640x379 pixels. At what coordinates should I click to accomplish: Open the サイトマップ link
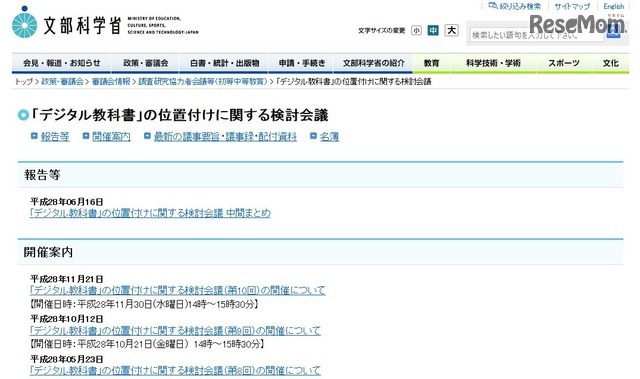(x=572, y=6)
